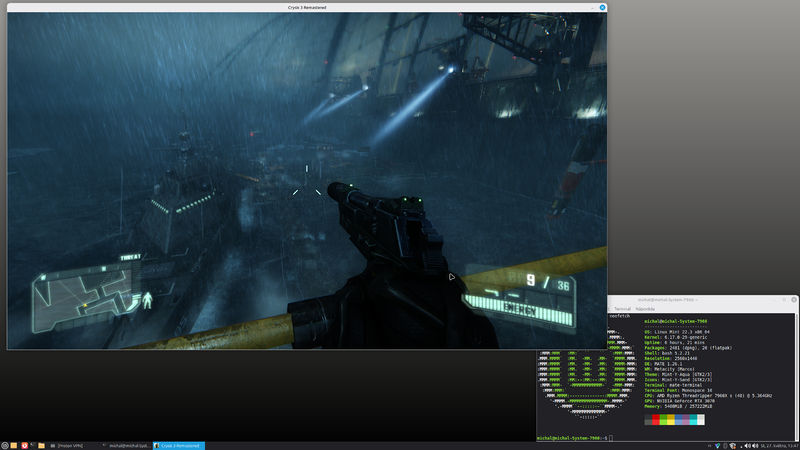This screenshot has width=800, height=450.
Task: Click the center aiming crosshair
Action: pyautogui.click(x=307, y=183)
